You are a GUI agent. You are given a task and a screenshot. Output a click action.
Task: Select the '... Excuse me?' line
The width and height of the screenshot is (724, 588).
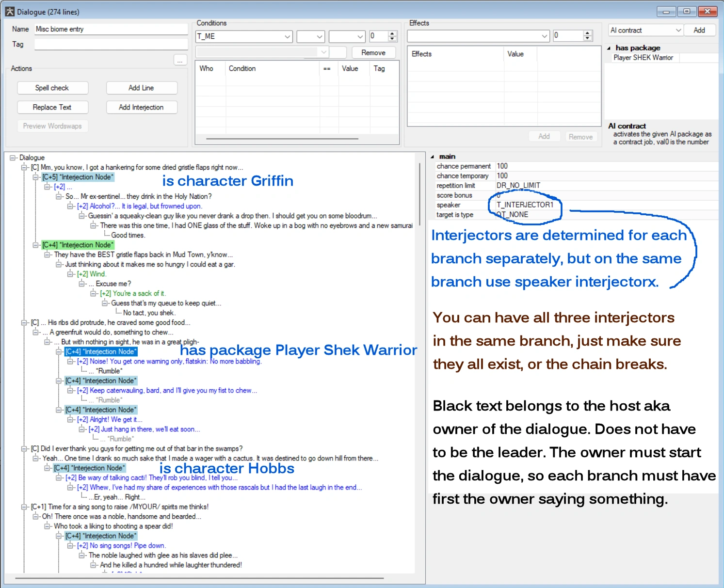(x=110, y=284)
